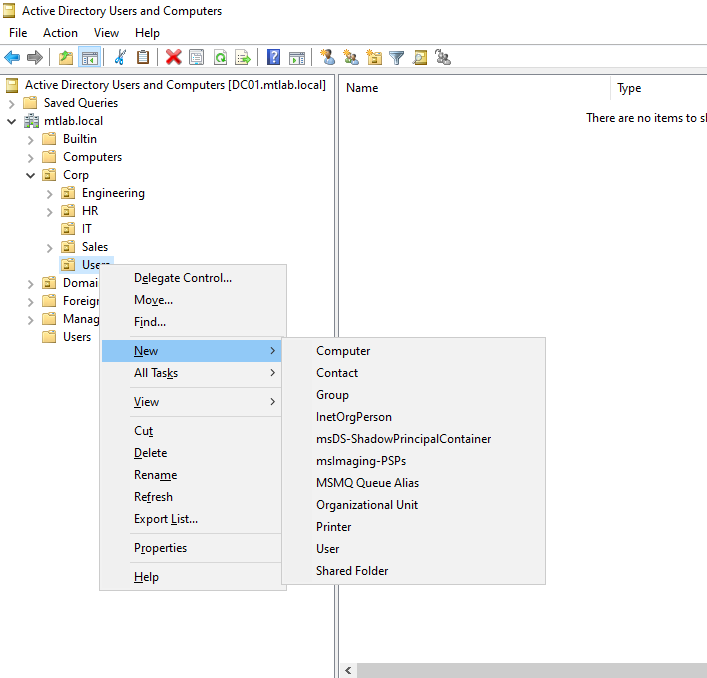Choose Move... from context menu
The height and width of the screenshot is (678, 707).
click(192, 300)
